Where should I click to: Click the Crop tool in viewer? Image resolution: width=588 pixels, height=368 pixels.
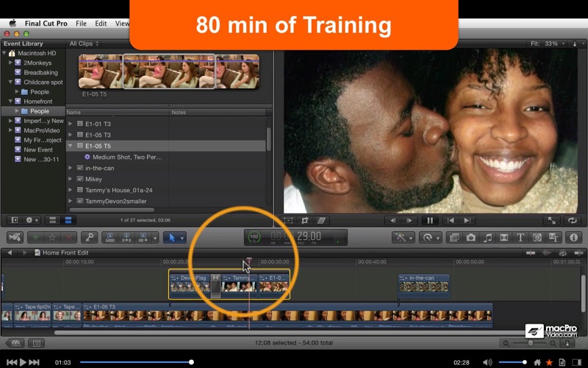[304, 220]
